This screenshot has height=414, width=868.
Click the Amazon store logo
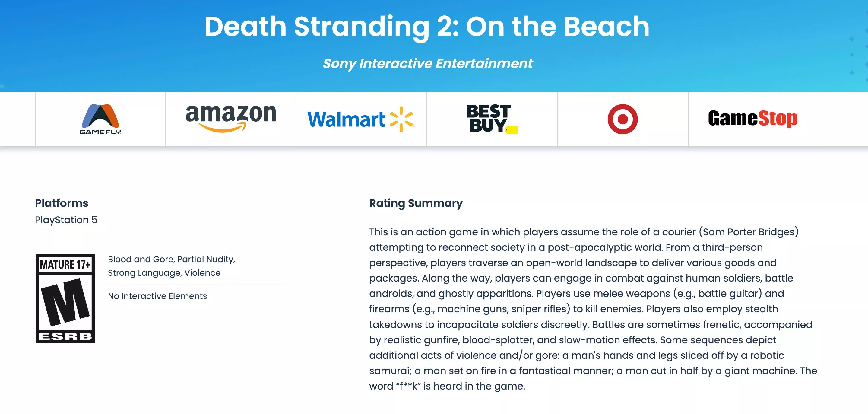pyautogui.click(x=230, y=118)
